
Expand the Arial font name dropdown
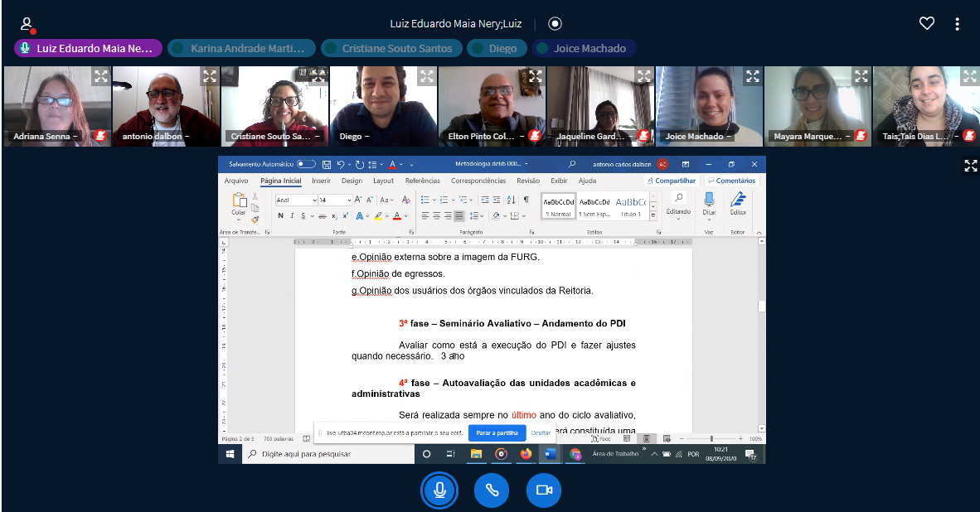tap(314, 200)
